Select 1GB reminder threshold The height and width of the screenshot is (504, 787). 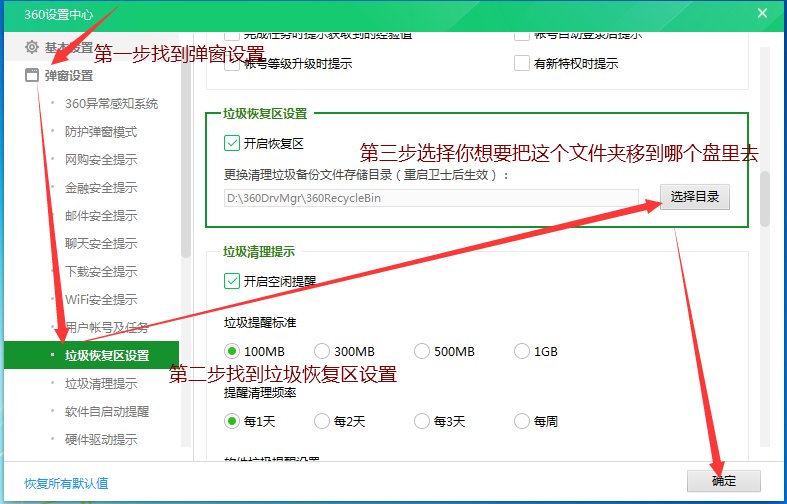click(x=521, y=351)
